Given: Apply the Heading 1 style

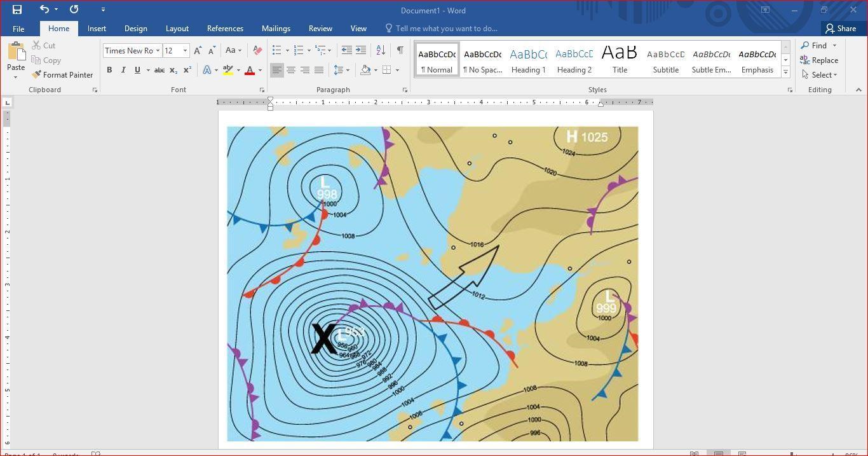Looking at the screenshot, I should [528, 60].
